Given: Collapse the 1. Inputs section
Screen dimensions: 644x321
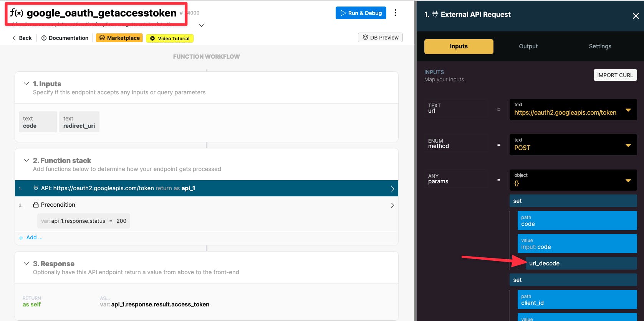Looking at the screenshot, I should (26, 84).
